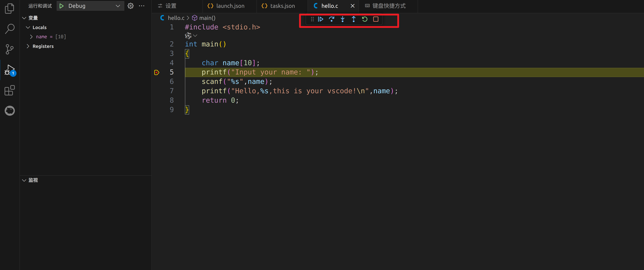This screenshot has height=270, width=644.
Task: Step into the function call
Action: [342, 19]
